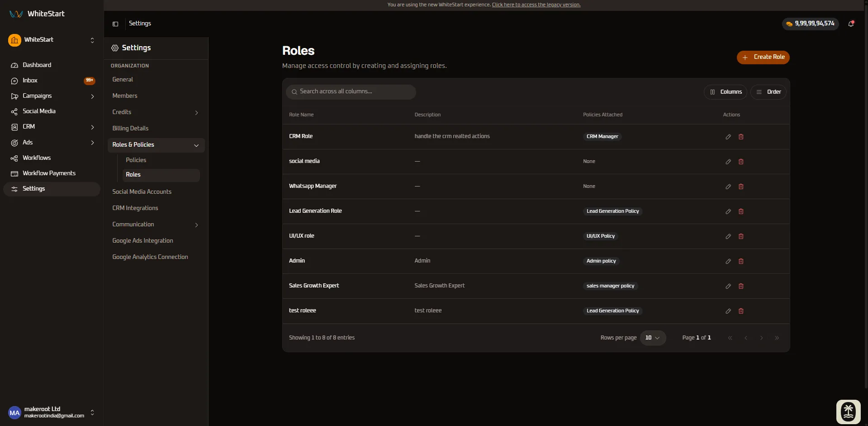Image resolution: width=868 pixels, height=426 pixels.
Task: Open Workflows in the sidebar
Action: pyautogui.click(x=52, y=158)
